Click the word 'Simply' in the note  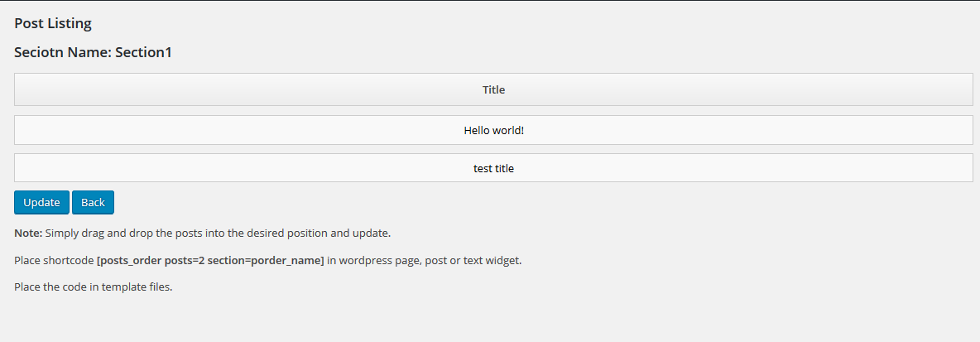62,233
